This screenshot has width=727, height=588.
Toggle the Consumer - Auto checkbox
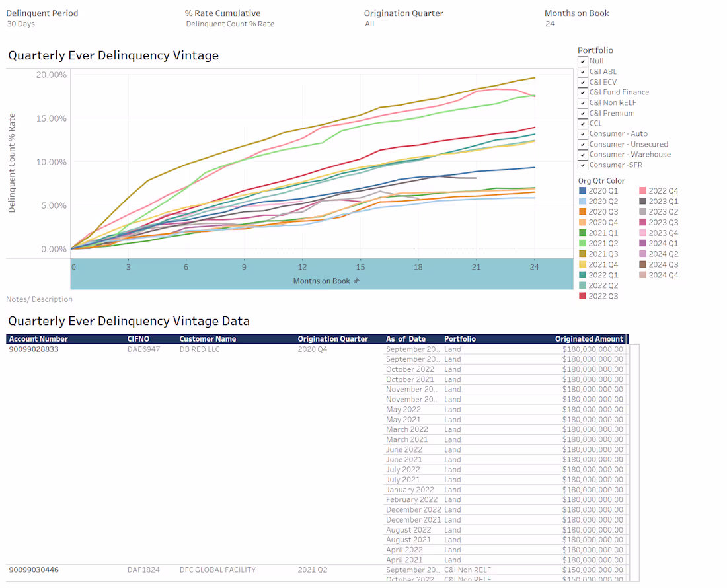(x=582, y=133)
